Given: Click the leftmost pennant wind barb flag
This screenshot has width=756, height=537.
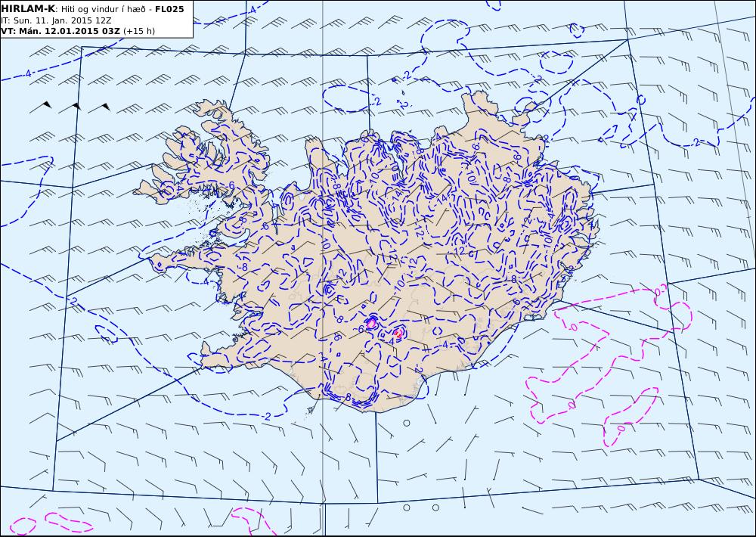Looking at the screenshot, I should (47, 104).
